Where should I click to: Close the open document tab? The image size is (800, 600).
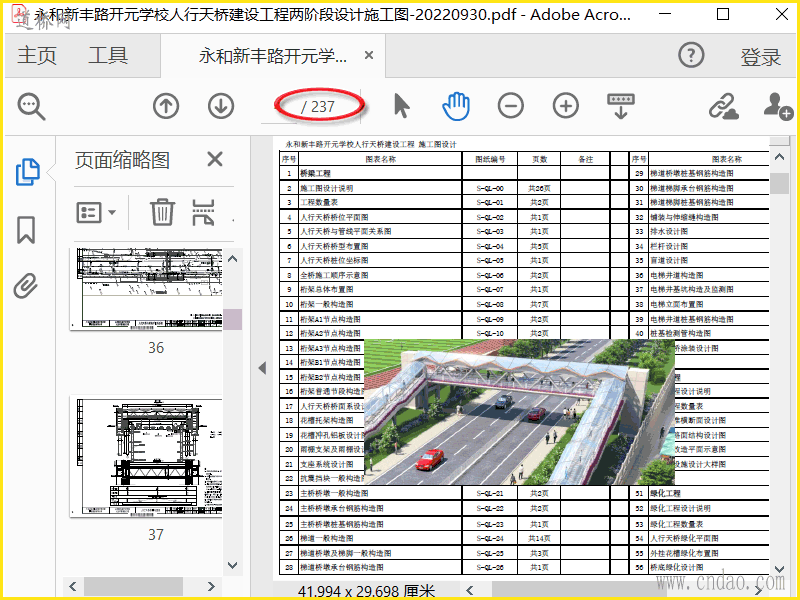pyautogui.click(x=369, y=55)
